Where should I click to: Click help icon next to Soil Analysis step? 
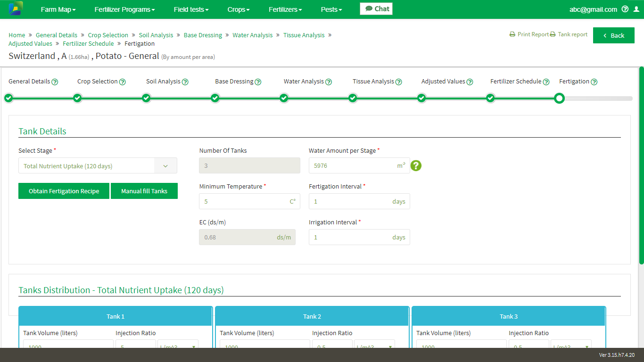(x=185, y=82)
